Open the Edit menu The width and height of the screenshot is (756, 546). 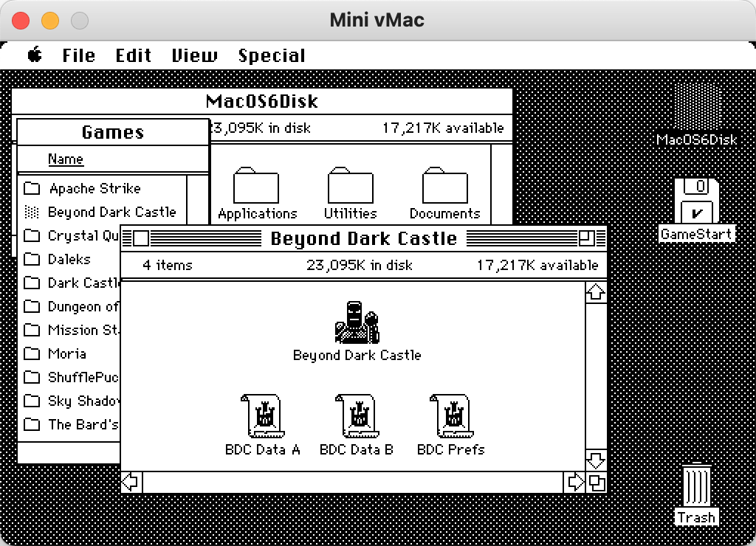pos(133,55)
